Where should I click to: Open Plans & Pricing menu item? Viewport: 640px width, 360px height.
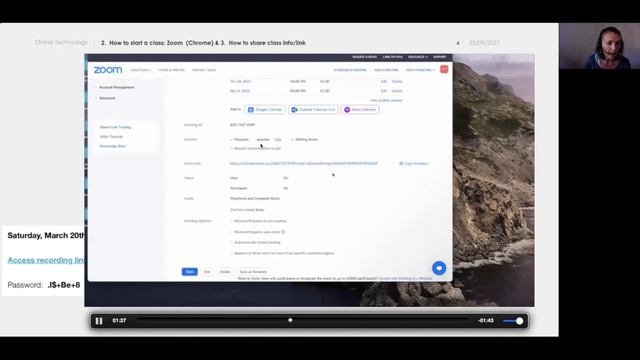[171, 70]
